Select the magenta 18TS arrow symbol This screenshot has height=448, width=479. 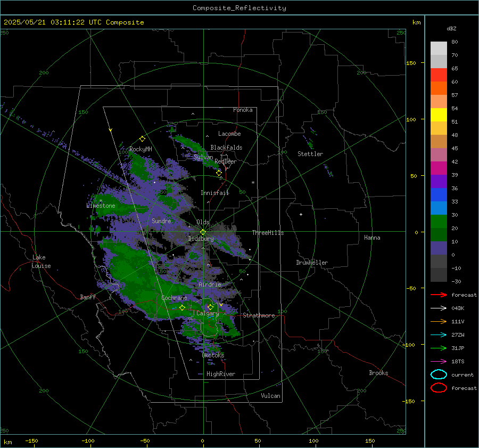click(x=439, y=361)
